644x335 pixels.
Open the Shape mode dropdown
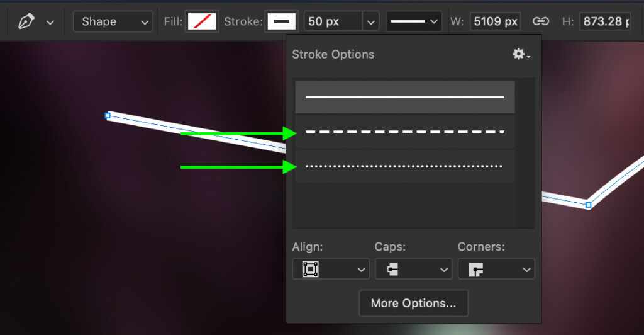coord(113,21)
